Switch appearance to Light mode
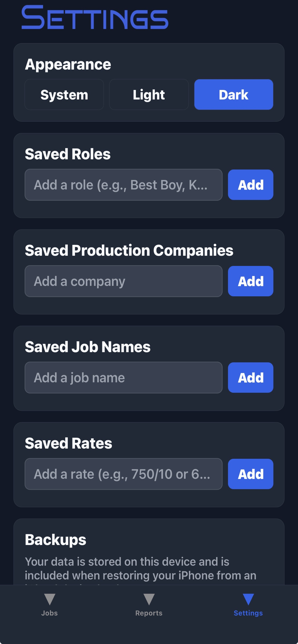 click(149, 95)
